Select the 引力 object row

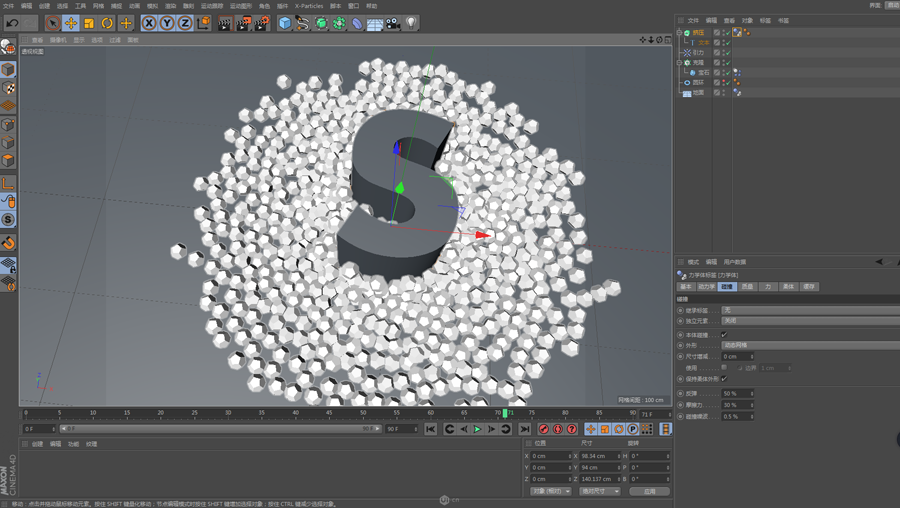tap(698, 53)
